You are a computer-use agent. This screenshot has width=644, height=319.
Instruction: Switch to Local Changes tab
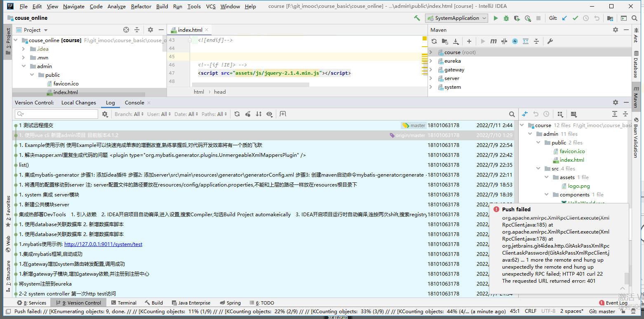click(x=78, y=103)
